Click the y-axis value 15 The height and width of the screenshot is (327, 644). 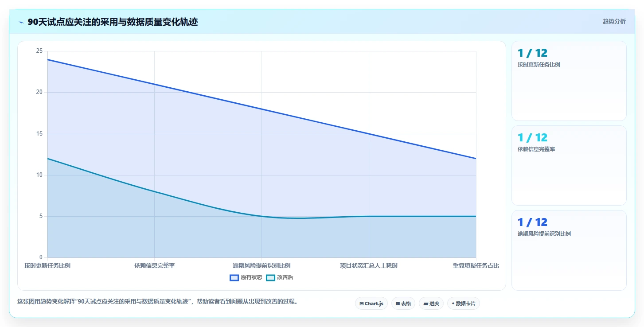coord(39,134)
